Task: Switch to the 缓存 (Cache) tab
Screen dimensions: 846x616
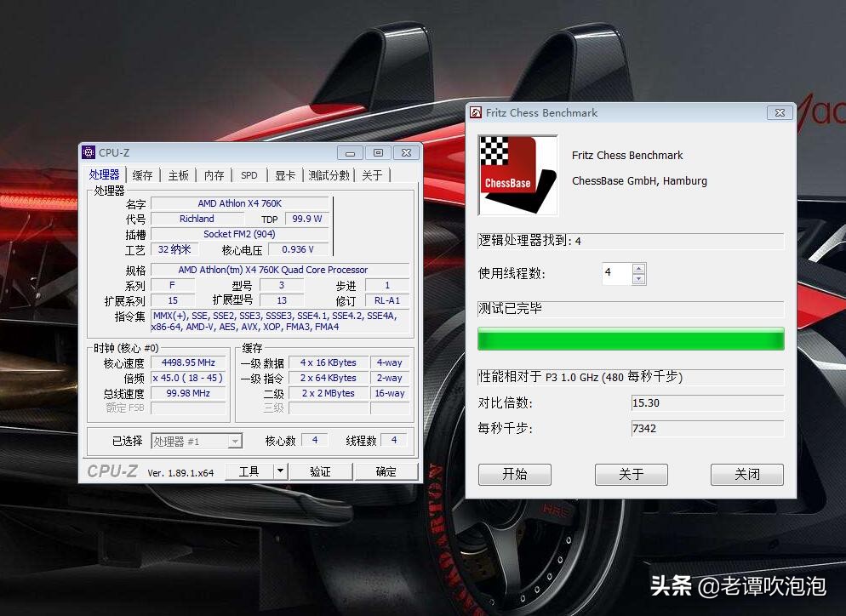Action: pos(141,174)
